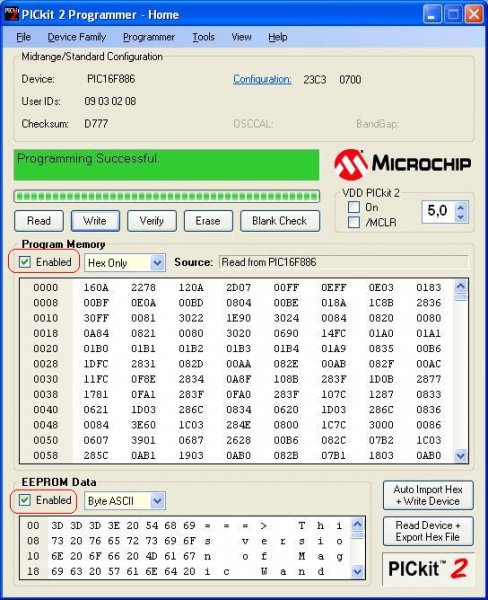
Task: Select program memory cell 160A
Action: (96, 287)
